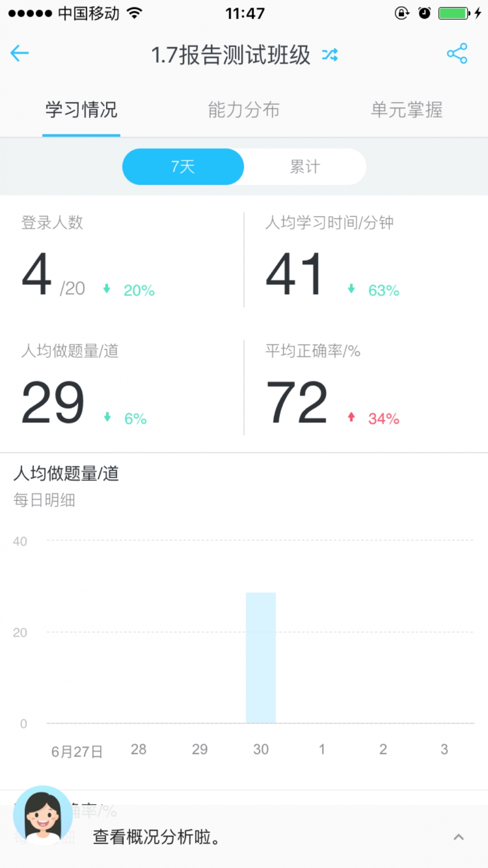Tap the 查看概况分析啦 message
Screen dimensions: 488x868
tap(157, 837)
